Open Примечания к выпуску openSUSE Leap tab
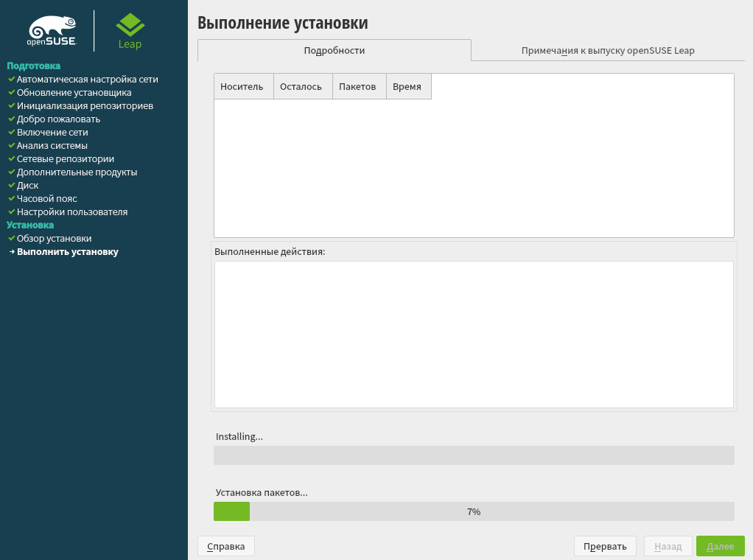Viewport: 753px width, 560px height. pos(608,50)
